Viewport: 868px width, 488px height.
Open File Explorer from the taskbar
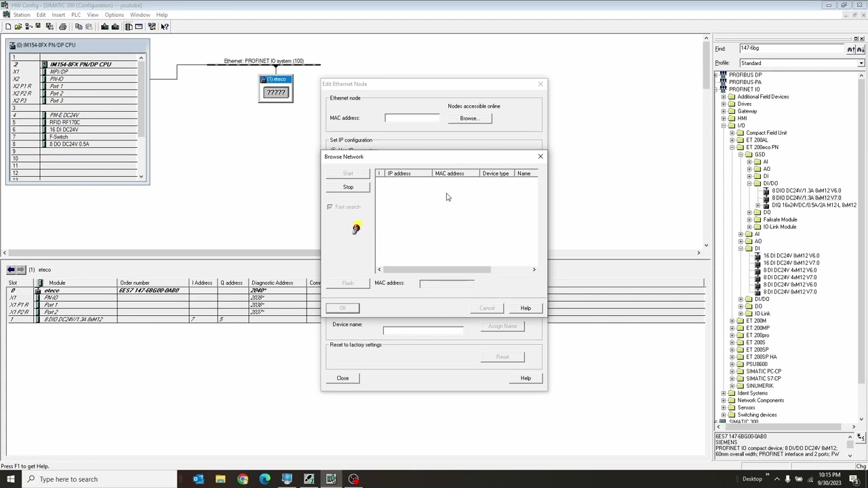(220, 479)
